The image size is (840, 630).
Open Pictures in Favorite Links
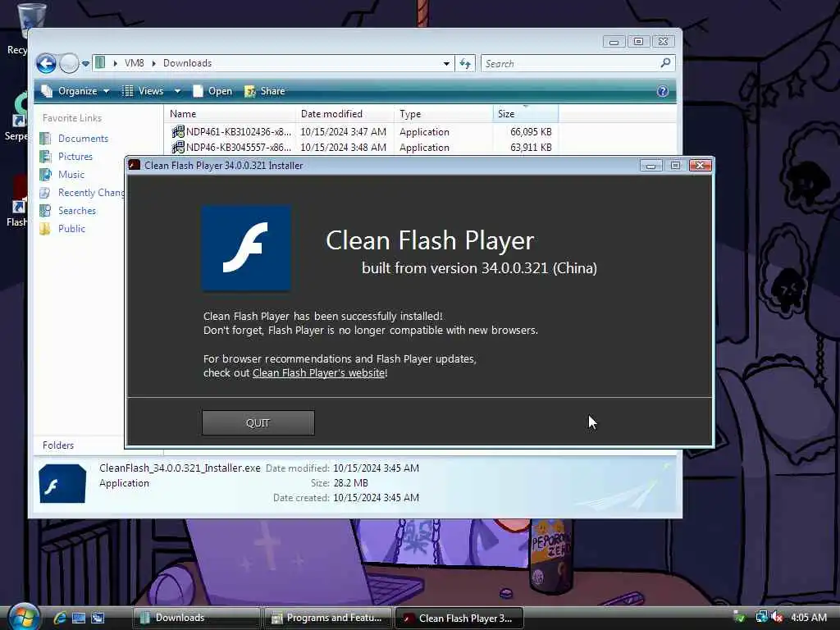[x=75, y=157]
